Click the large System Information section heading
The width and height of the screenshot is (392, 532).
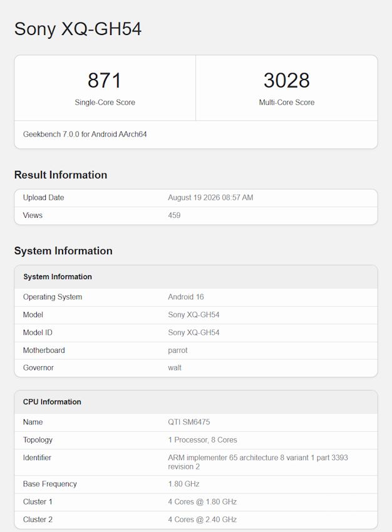pos(63,251)
